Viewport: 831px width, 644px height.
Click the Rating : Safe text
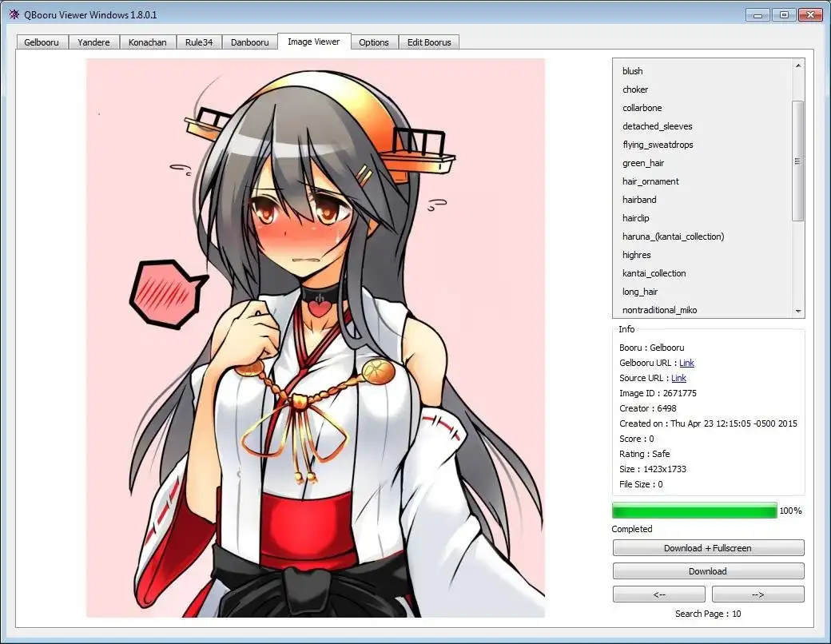(645, 454)
